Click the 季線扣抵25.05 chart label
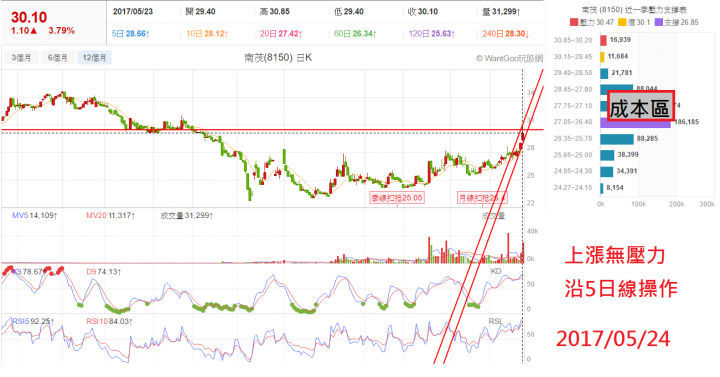Image resolution: width=720 pixels, height=377 pixels. tap(397, 198)
